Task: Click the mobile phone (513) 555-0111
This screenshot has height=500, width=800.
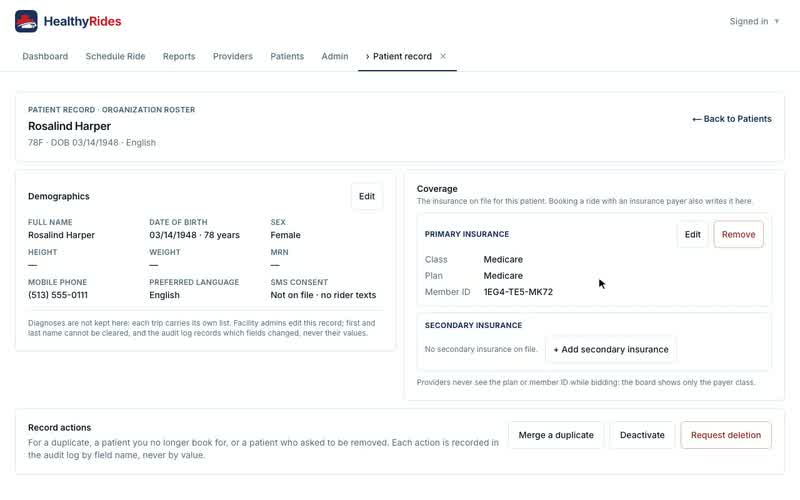Action: (58, 295)
